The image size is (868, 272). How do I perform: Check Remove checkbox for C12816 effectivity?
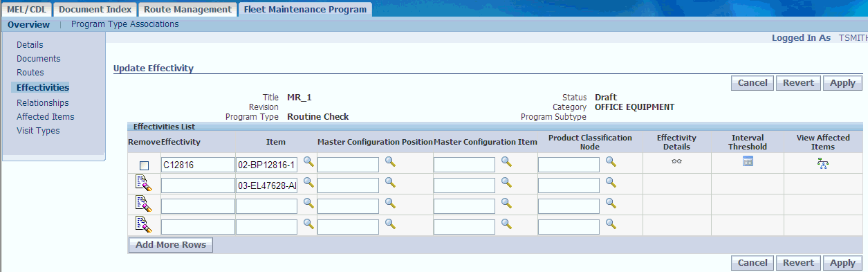click(x=144, y=165)
